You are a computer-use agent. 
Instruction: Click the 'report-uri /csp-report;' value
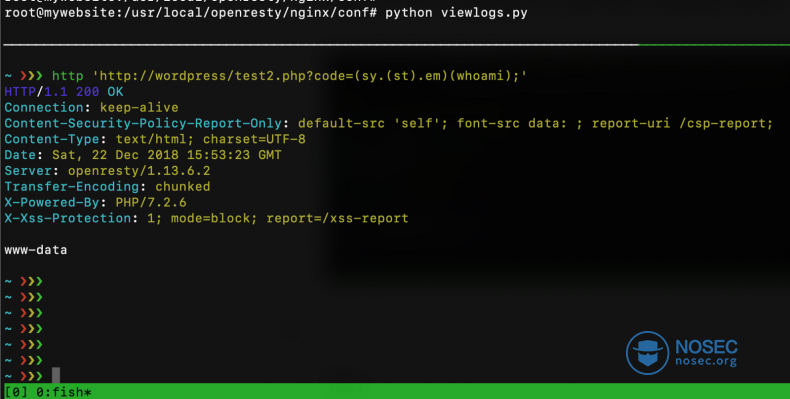point(682,123)
